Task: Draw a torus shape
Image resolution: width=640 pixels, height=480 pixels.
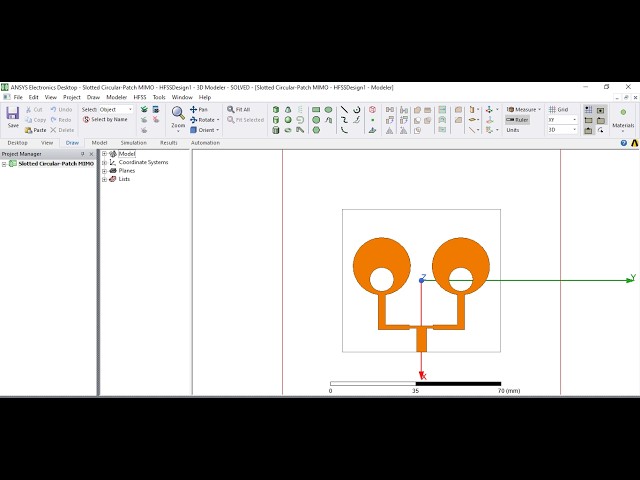Action: coord(288,130)
